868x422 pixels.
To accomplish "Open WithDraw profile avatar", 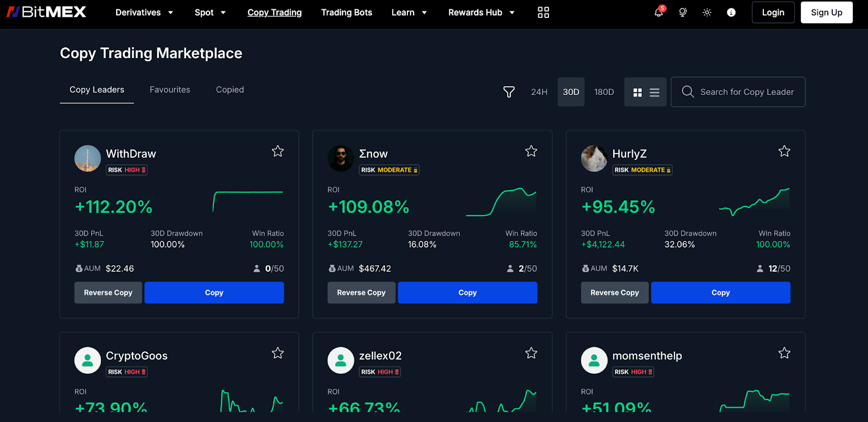I will coord(87,158).
